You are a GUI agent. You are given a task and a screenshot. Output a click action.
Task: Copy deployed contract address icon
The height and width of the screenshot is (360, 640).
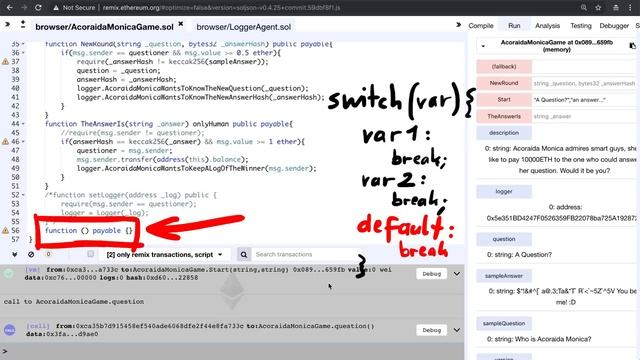[x=632, y=46]
